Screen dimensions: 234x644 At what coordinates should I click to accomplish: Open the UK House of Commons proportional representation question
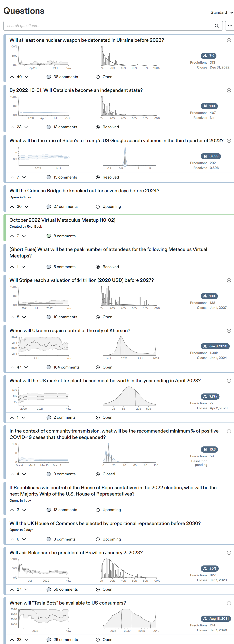(105, 524)
